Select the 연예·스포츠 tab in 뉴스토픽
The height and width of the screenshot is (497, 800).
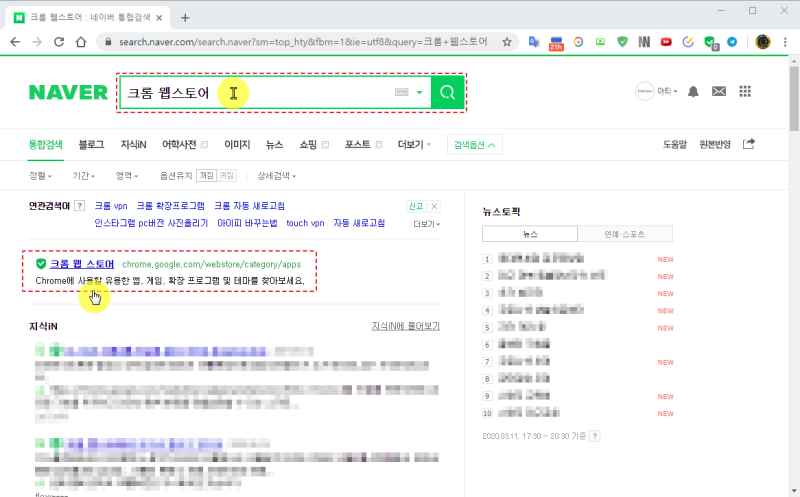pos(625,234)
